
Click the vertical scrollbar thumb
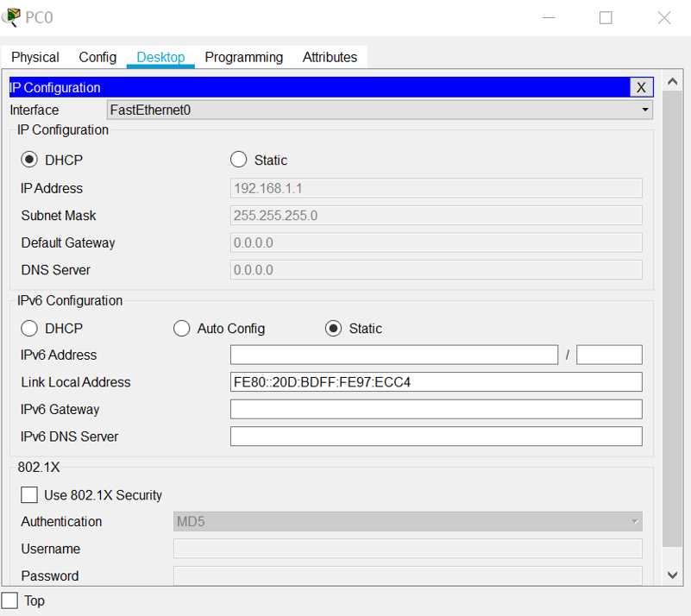(x=673, y=318)
